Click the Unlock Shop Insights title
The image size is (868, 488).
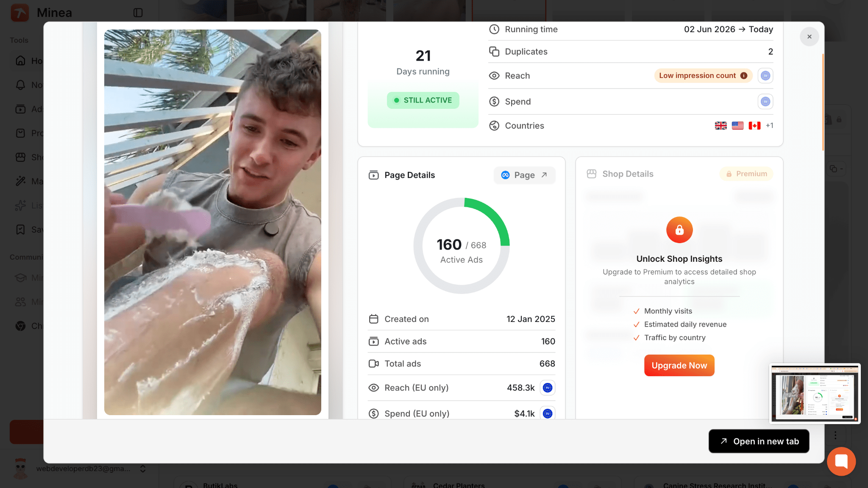point(679,259)
